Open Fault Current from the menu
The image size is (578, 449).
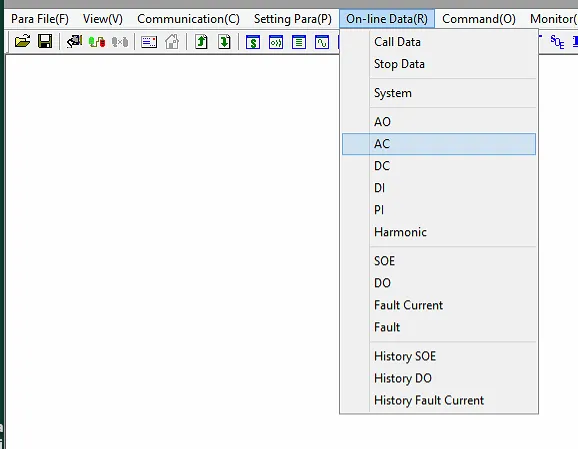(x=439, y=305)
